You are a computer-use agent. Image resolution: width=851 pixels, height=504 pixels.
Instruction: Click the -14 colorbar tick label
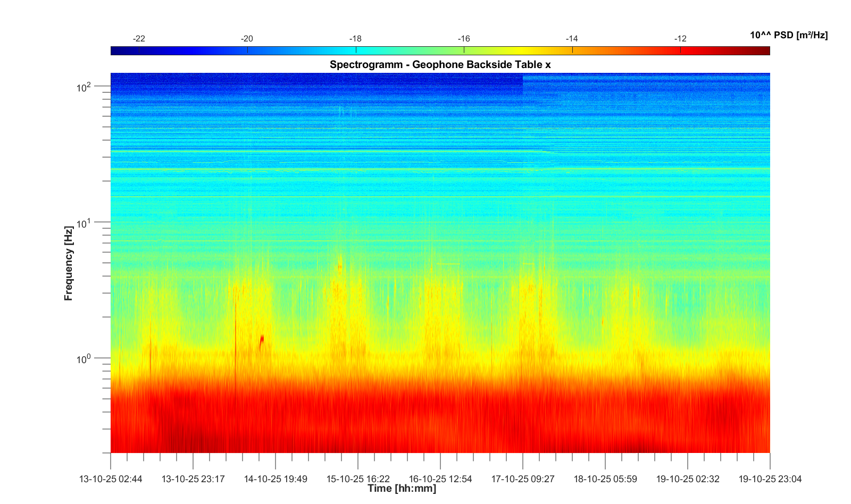[x=572, y=38]
